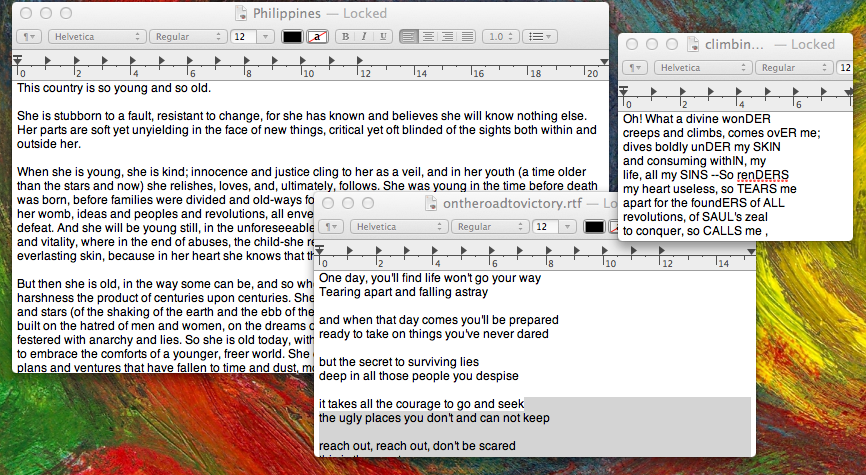Viewport: 866px width, 475px height.
Task: Align text left in Philippines document
Action: pos(408,37)
